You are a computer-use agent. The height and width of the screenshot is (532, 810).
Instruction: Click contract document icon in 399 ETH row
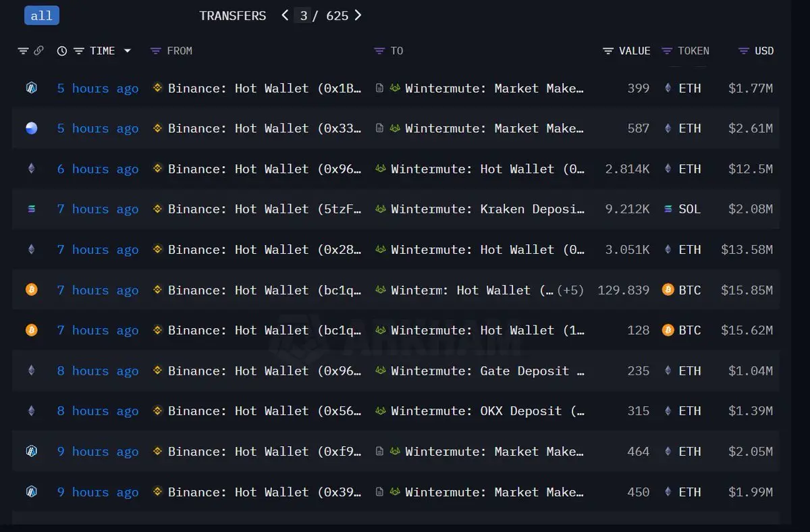tap(379, 88)
